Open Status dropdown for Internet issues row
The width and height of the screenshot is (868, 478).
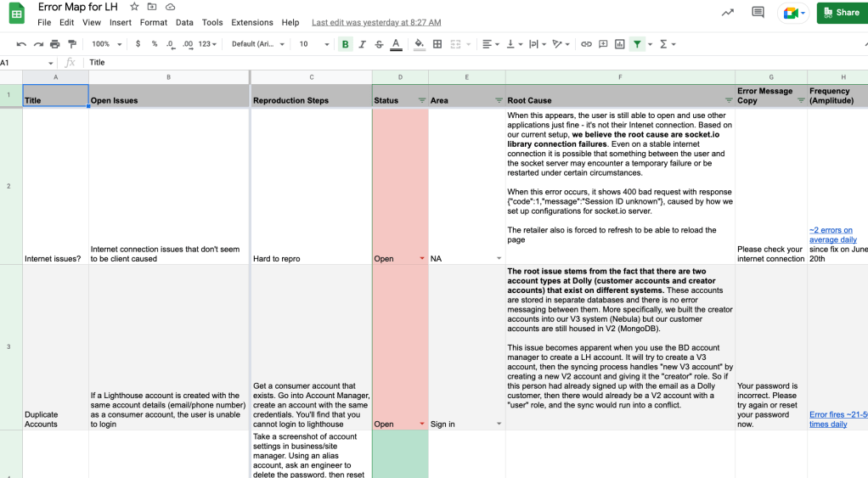tap(422, 258)
